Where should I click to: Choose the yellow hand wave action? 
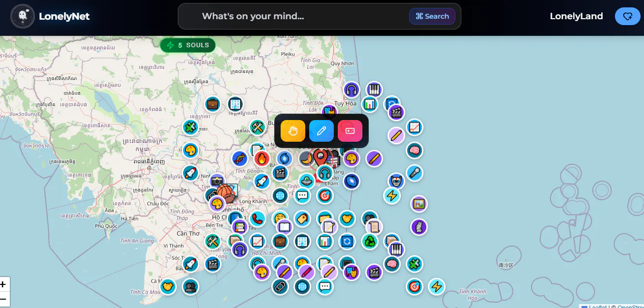pos(293,131)
